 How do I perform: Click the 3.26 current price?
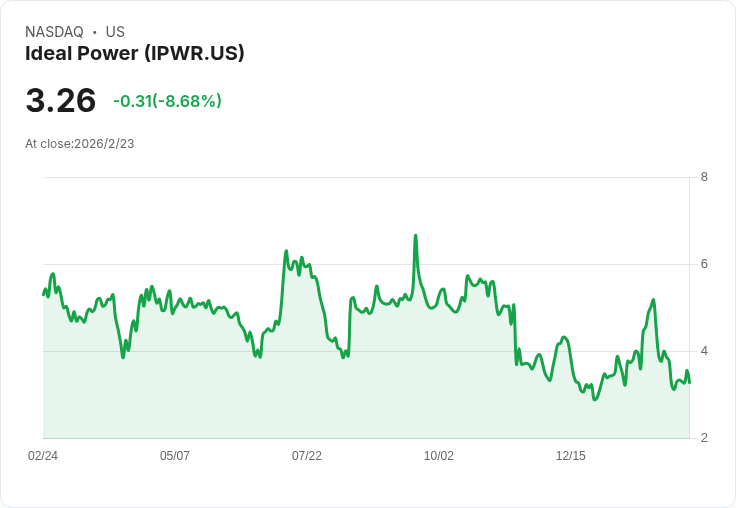61,101
